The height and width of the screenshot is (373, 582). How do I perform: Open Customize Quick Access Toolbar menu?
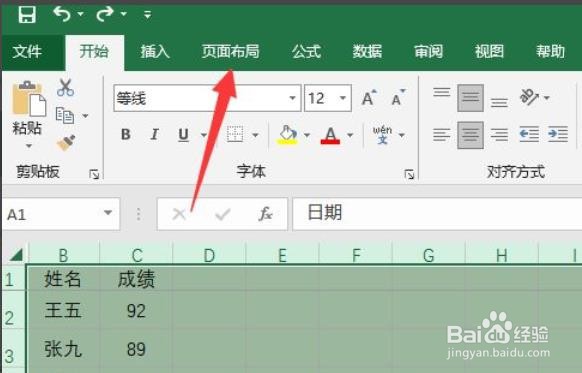[147, 15]
